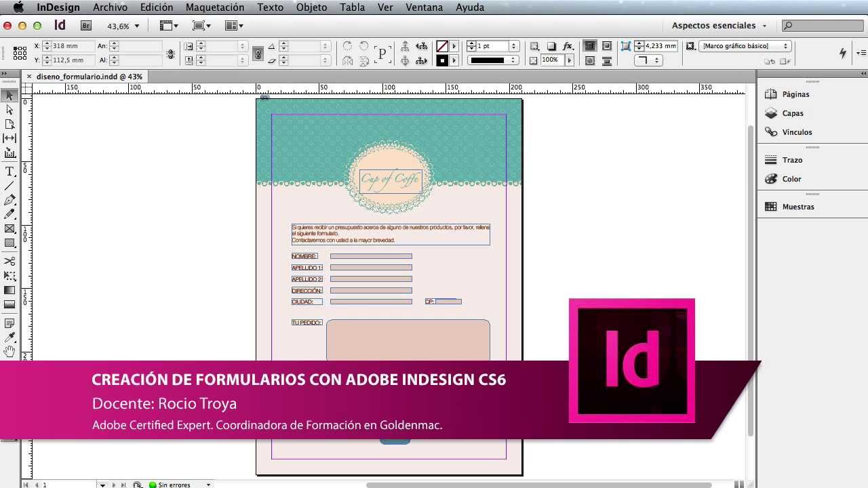
Task: Open the Vínculos panel
Action: 788,132
